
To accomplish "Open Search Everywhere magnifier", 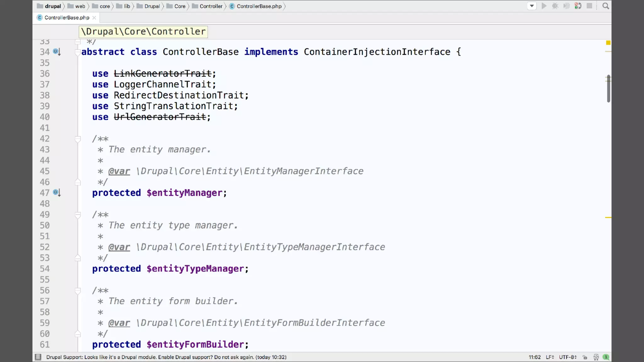I will tap(605, 6).
